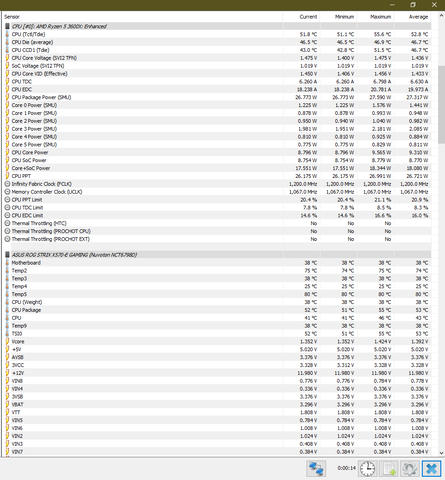The width and height of the screenshot is (445, 480).
Task: Select the CPU CCD1 (Tdie) row
Action: [218, 50]
